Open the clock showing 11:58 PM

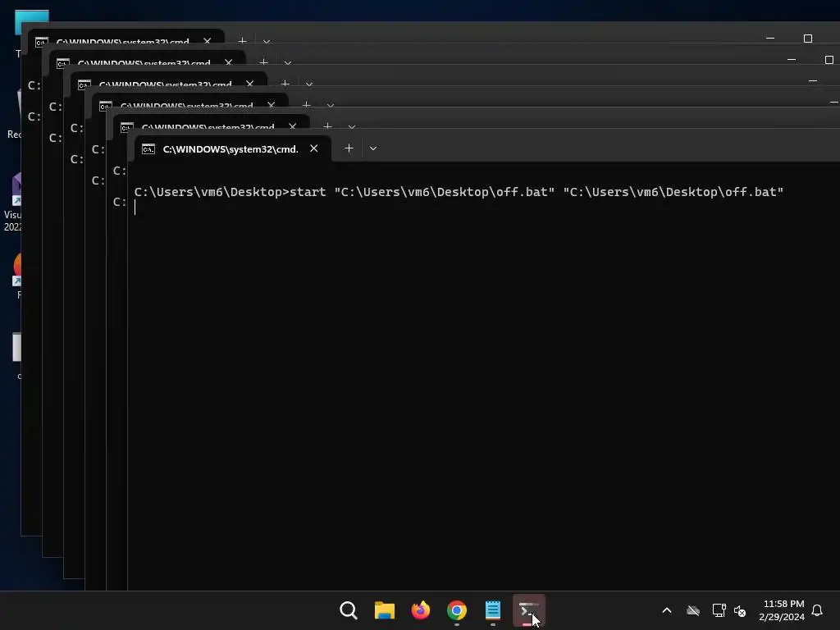pos(782,610)
